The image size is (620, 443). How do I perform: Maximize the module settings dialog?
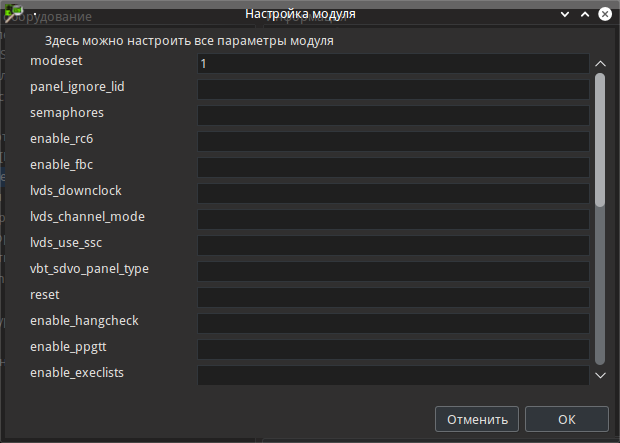point(585,15)
